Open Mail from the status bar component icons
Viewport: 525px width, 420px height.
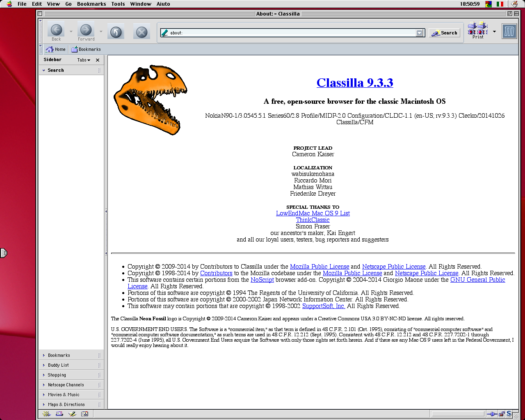[x=59, y=414]
